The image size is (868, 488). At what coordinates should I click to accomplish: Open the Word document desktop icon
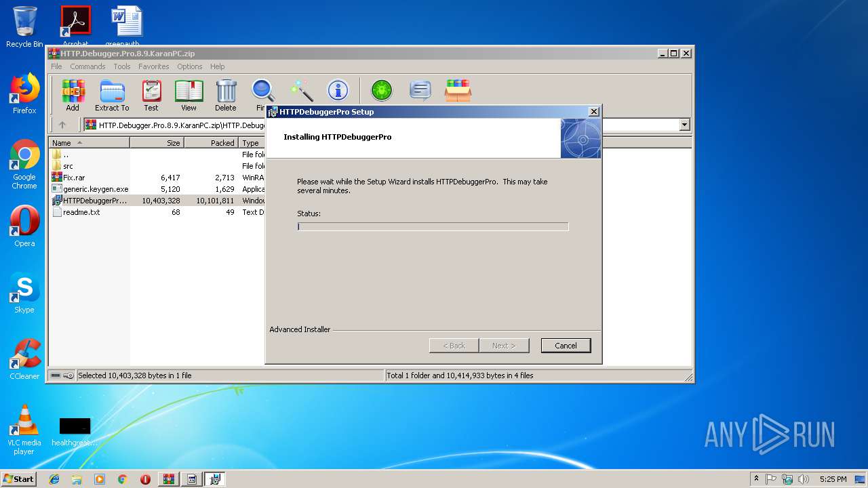tap(127, 26)
